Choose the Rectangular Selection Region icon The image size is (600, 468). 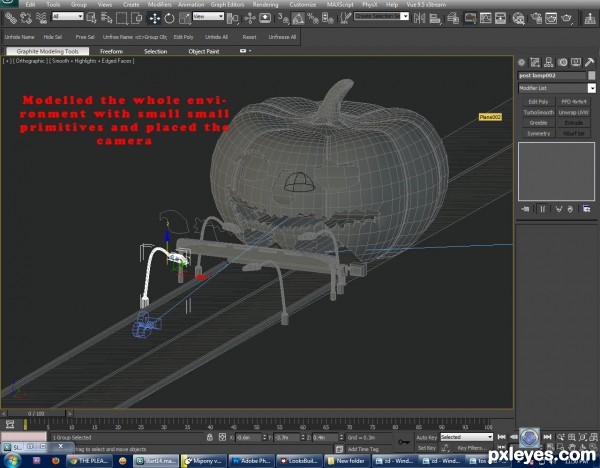click(122, 18)
